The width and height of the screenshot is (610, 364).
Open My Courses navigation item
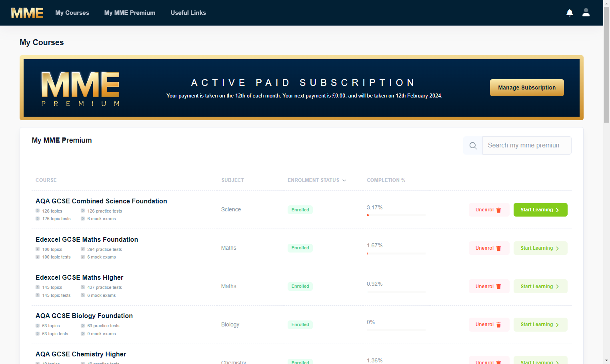coord(72,13)
